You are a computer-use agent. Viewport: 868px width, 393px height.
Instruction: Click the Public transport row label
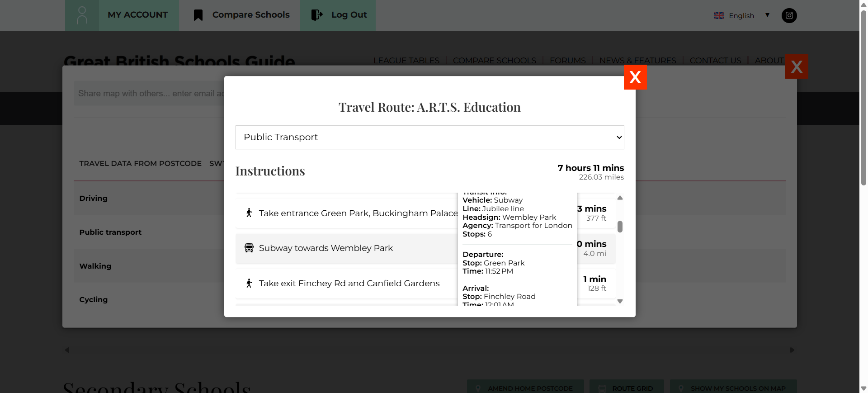click(110, 232)
